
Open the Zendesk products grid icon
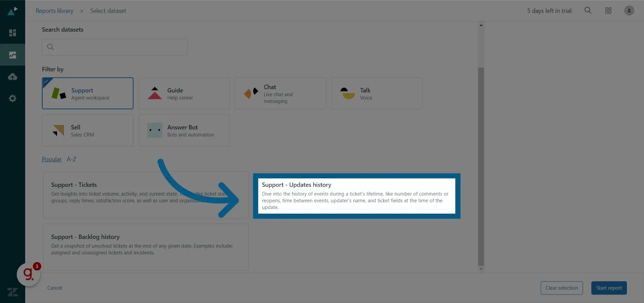tap(608, 11)
